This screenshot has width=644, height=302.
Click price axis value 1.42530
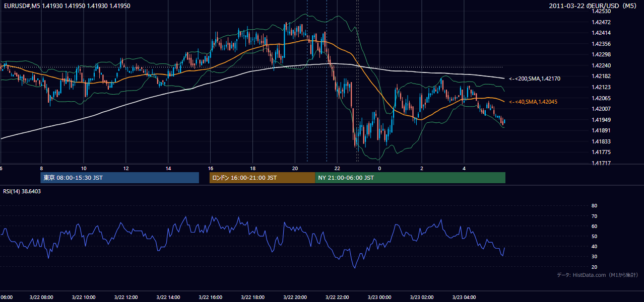(x=602, y=11)
